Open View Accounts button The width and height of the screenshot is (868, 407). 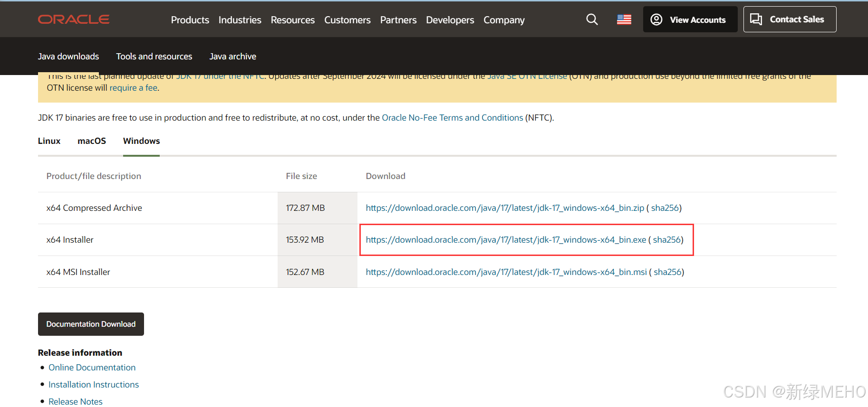pos(690,19)
